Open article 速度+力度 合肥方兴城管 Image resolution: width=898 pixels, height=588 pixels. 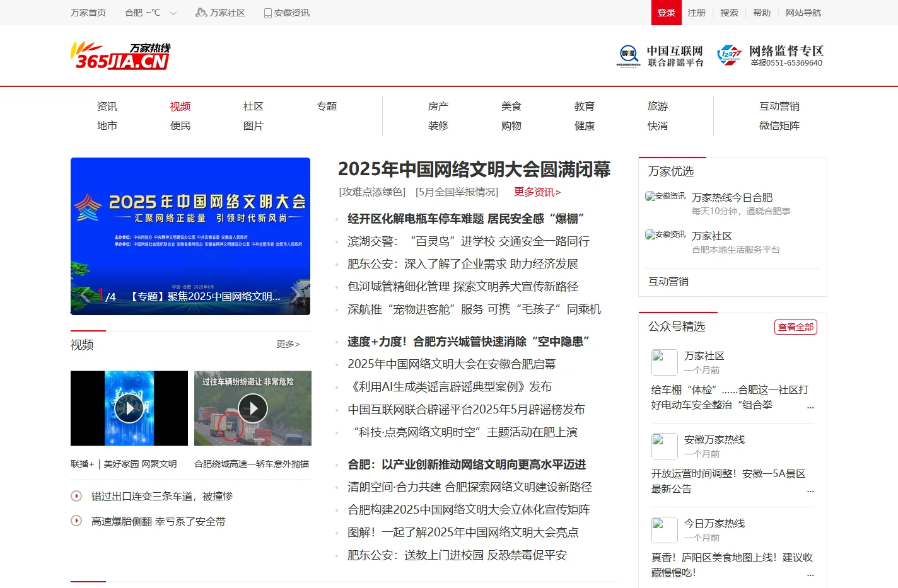pos(469,342)
